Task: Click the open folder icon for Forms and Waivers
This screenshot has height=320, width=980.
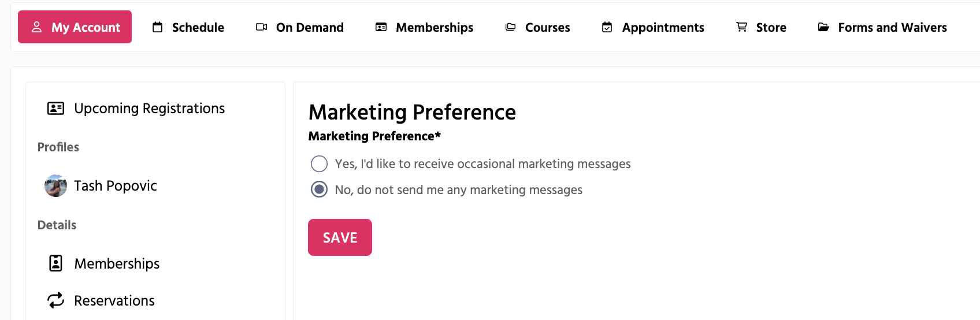Action: click(x=823, y=27)
